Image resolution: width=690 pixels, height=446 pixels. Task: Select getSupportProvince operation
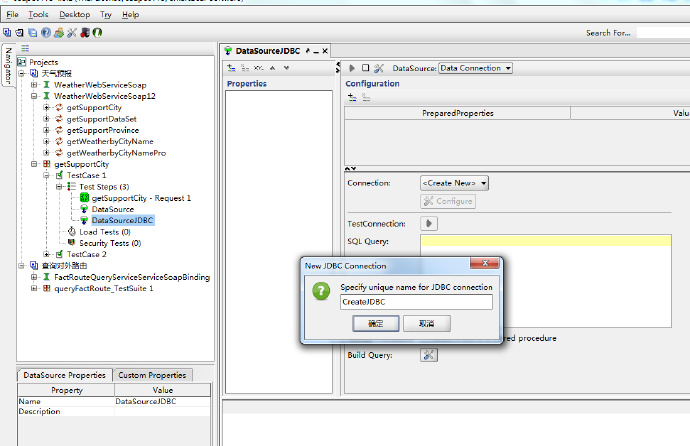coord(103,130)
